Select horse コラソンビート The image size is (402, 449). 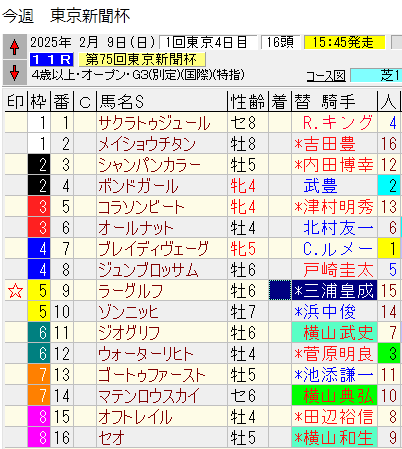[x=141, y=207]
